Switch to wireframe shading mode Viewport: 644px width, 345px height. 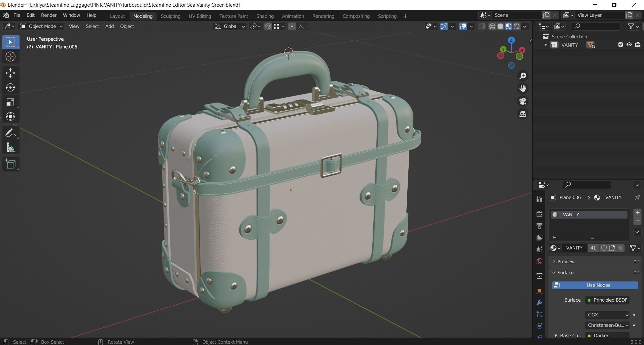point(492,27)
